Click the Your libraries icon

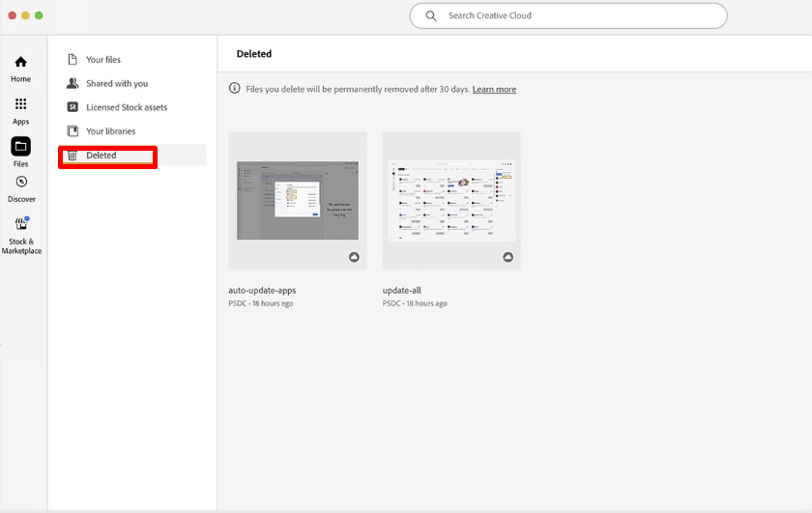(x=72, y=131)
